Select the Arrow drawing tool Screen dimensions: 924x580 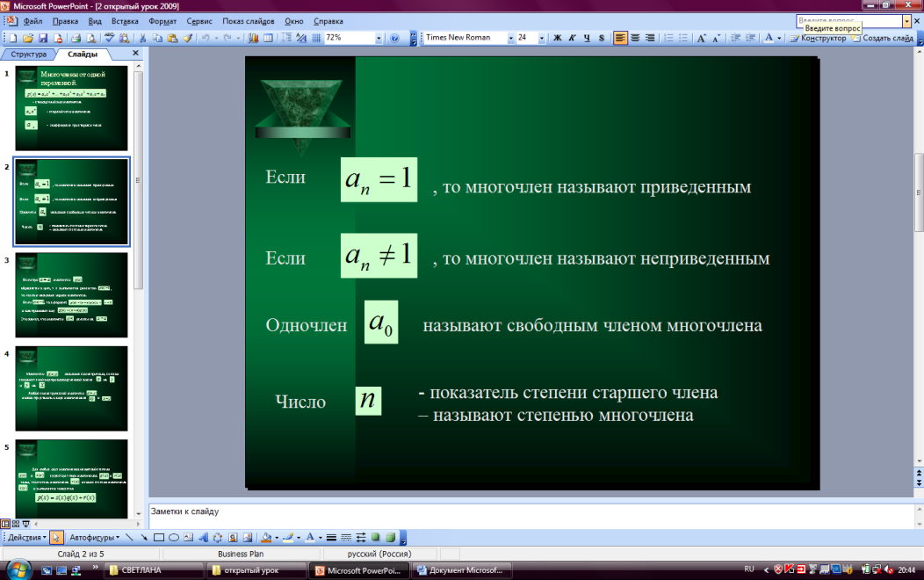pos(144,538)
